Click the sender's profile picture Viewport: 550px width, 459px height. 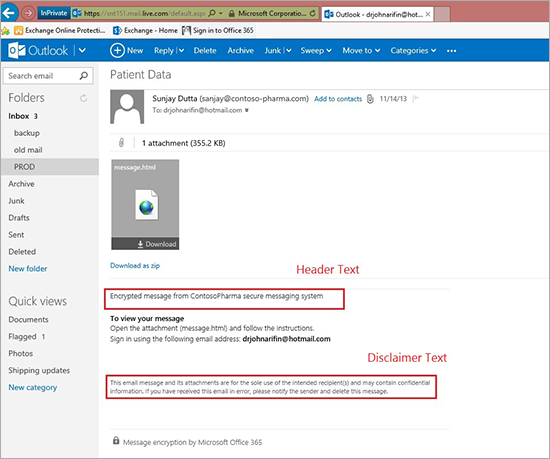[127, 107]
